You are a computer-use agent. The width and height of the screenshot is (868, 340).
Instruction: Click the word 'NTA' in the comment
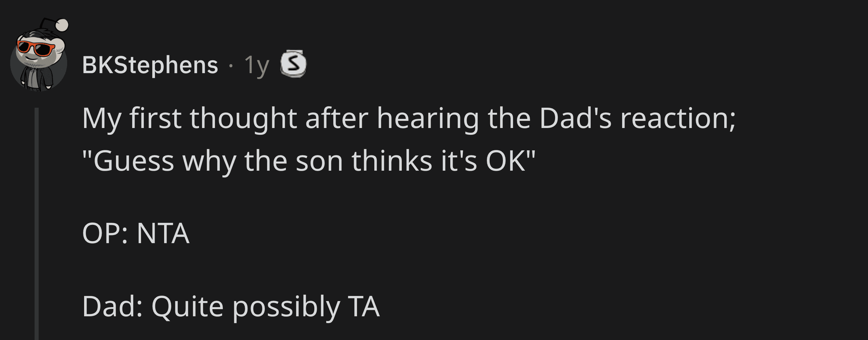(163, 233)
